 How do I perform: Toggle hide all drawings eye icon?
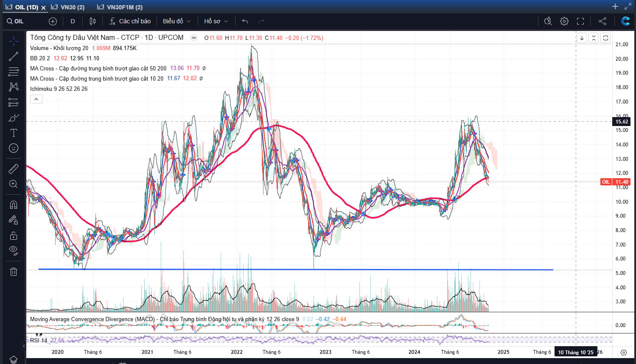(14, 251)
